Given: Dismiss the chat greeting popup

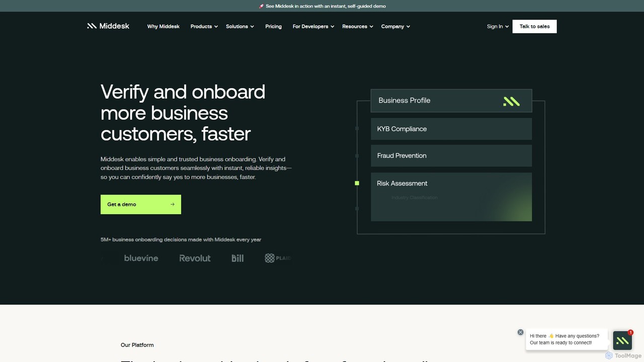Looking at the screenshot, I should [x=520, y=332].
